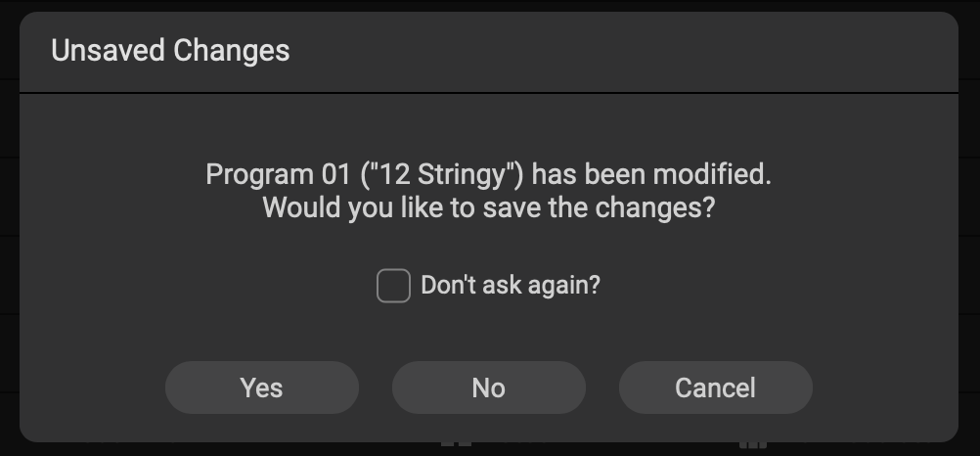Click the Yes button
980x456 pixels.
coord(261,388)
